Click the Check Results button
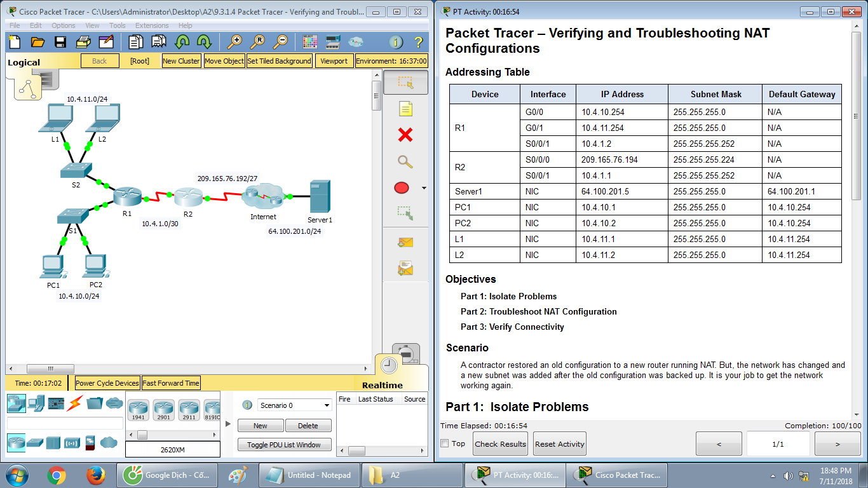Screen dimensions: 868x488 coord(500,444)
